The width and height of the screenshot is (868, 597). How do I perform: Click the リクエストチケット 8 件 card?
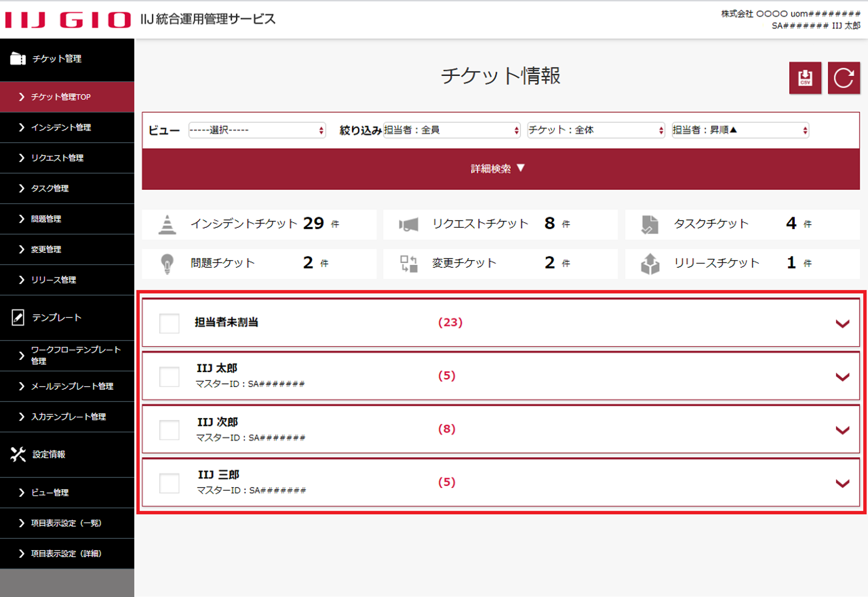pos(500,224)
